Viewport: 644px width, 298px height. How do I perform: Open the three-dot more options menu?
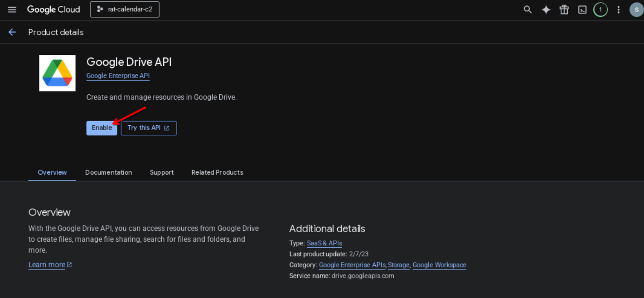coord(619,10)
